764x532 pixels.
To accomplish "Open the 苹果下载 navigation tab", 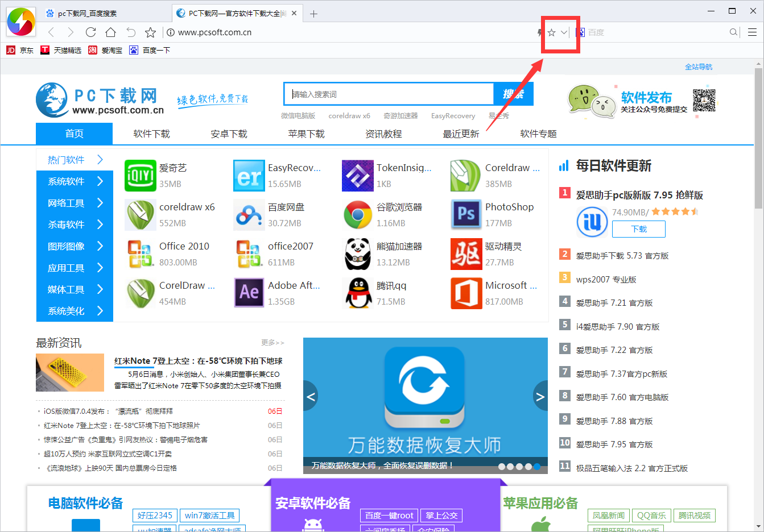I will (306, 134).
